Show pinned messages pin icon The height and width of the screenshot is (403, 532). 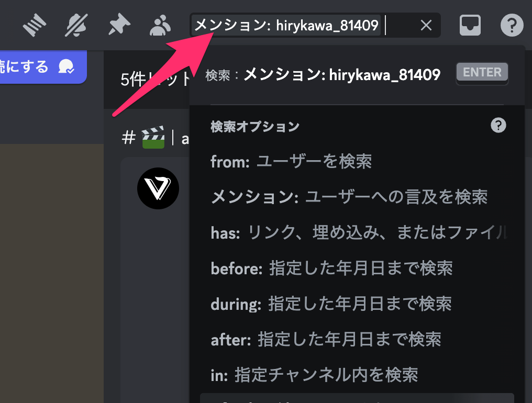[119, 25]
